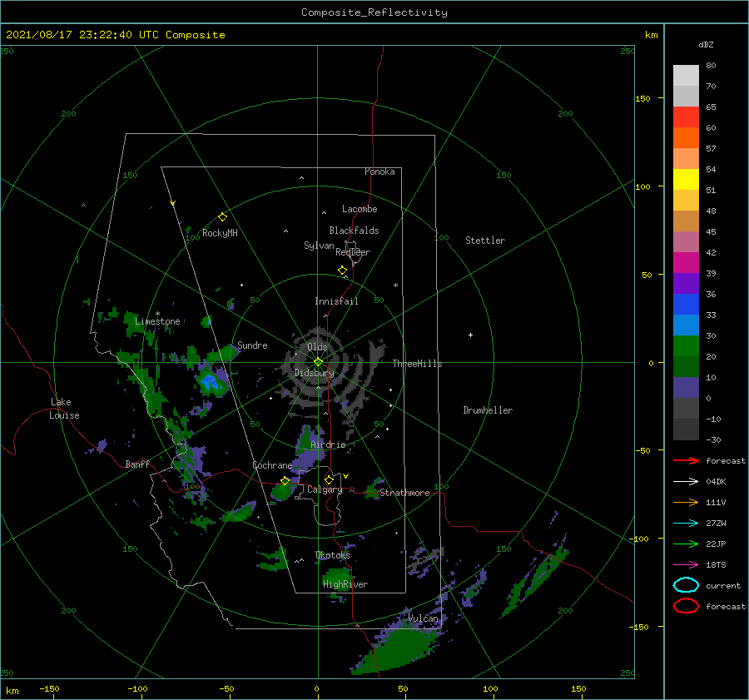Click the orange 111V arrow icon
This screenshot has width=749, height=700.
[x=686, y=502]
